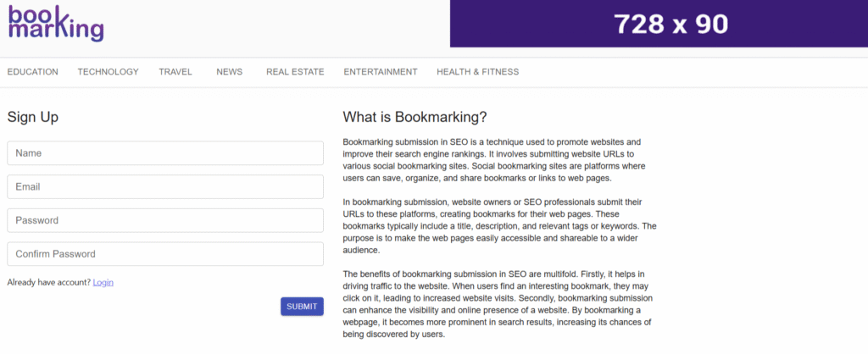Screen dimensions: 868x354
Task: Click the Sign Up heading
Action: (x=33, y=117)
